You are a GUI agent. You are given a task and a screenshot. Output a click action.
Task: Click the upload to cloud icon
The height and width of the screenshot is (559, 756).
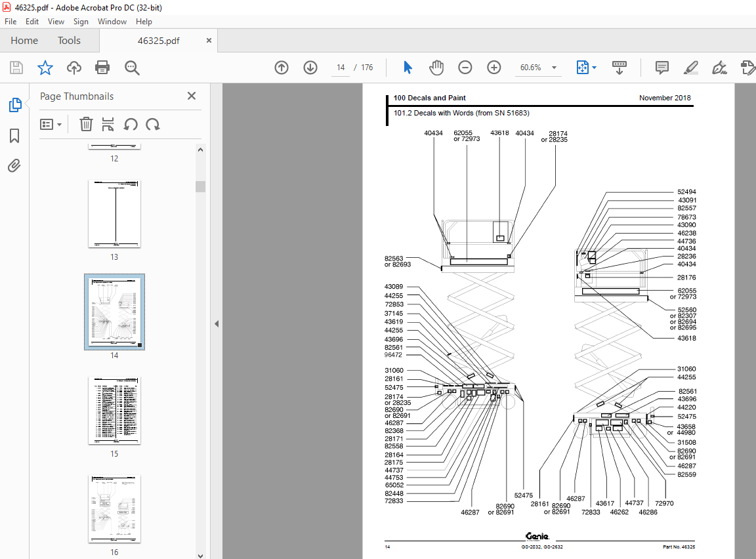[73, 68]
